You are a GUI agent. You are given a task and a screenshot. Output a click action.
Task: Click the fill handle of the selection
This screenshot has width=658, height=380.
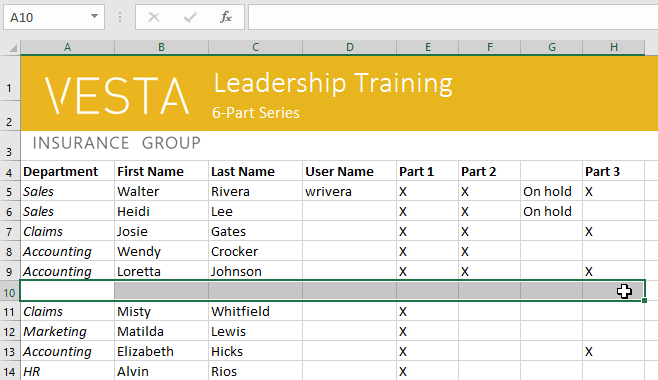644,300
